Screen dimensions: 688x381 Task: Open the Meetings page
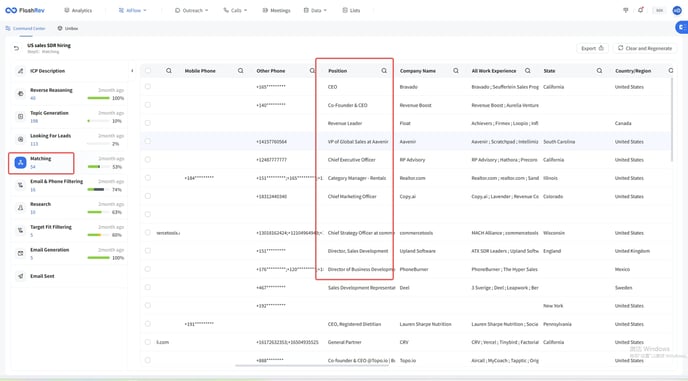[x=276, y=10]
